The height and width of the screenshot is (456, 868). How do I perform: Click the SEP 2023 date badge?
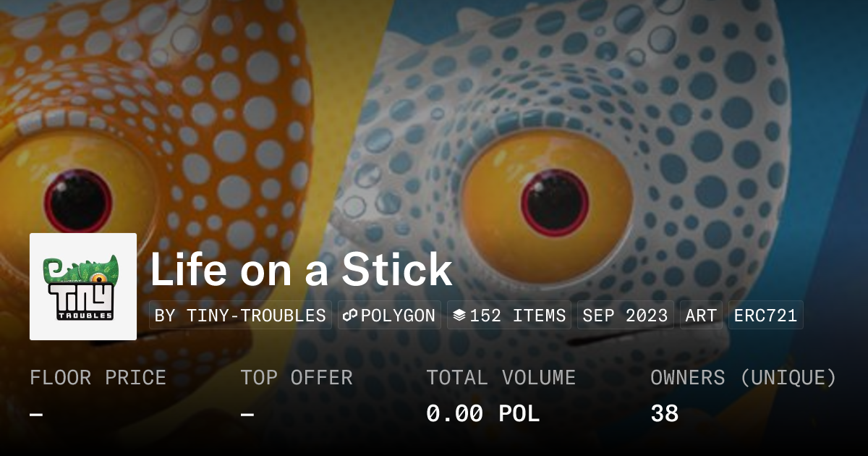pos(626,316)
